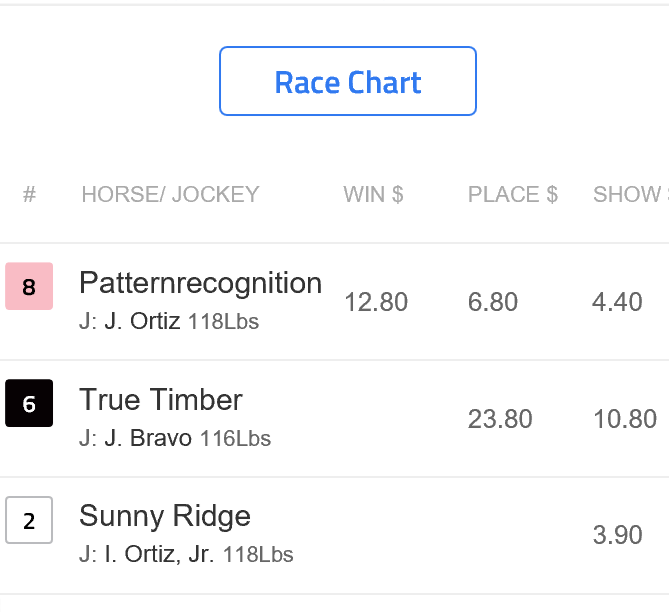This screenshot has height=612, width=669.
Task: Click the HORSE/ JOCKEY column header
Action: (170, 195)
